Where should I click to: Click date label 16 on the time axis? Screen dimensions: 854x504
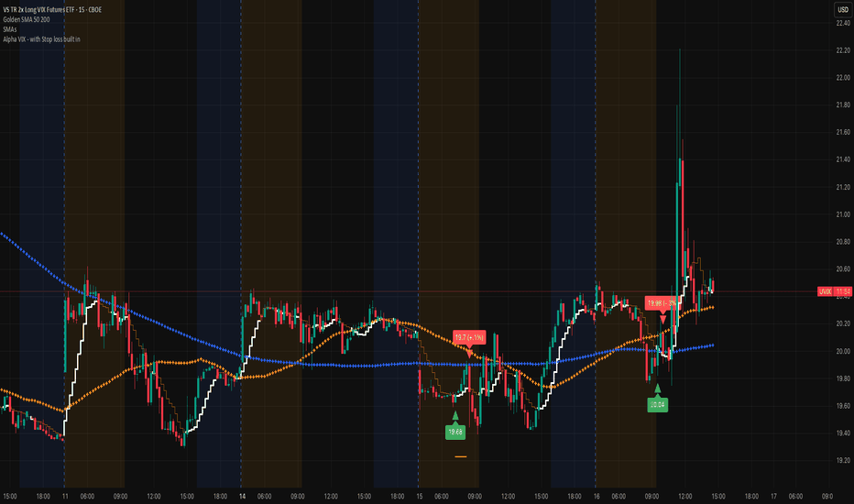coord(597,497)
